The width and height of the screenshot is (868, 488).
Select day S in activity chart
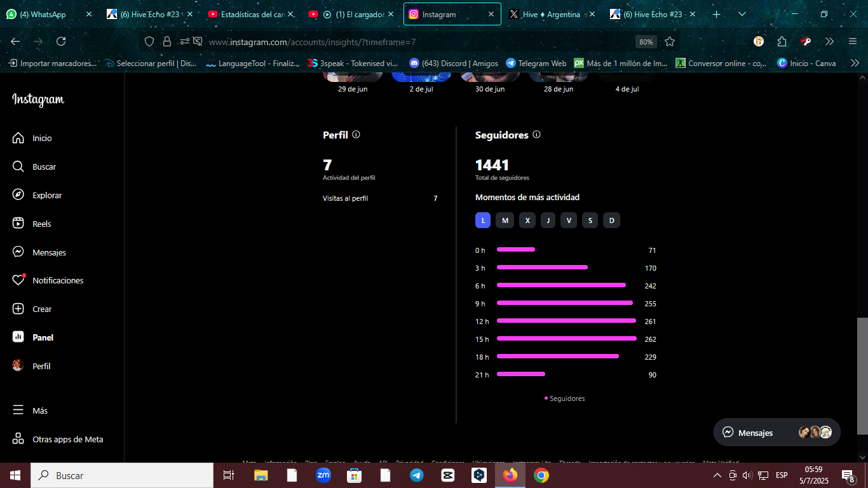(x=590, y=220)
